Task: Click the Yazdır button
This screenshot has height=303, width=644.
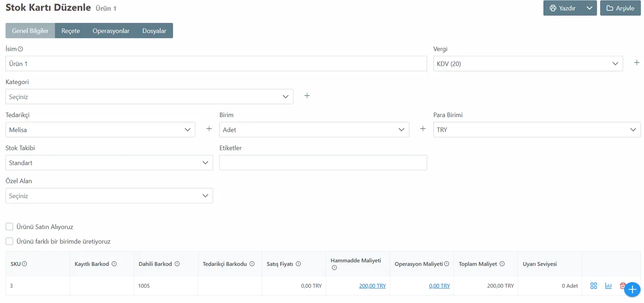Action: coord(563,8)
